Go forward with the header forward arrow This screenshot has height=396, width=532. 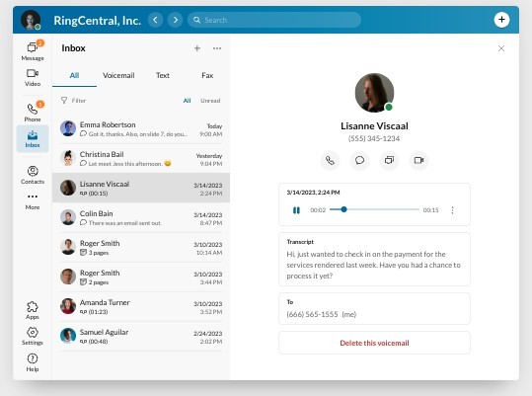pos(176,20)
